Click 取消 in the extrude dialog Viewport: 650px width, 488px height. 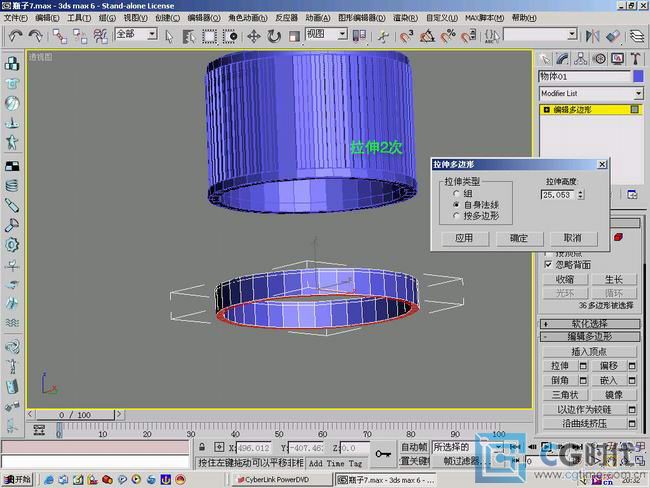573,238
